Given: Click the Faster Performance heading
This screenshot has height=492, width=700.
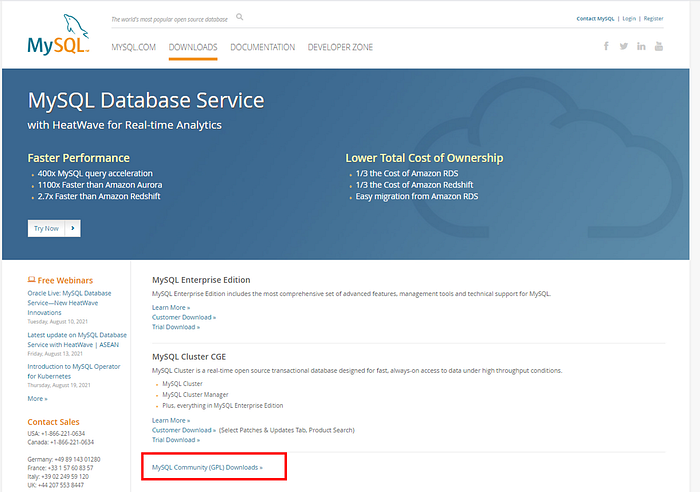Looking at the screenshot, I should pos(79,158).
